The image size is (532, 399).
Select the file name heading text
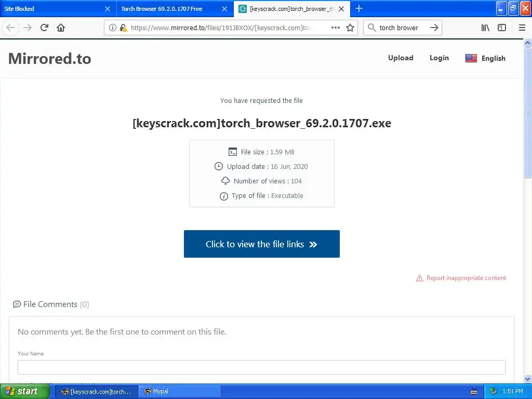tap(262, 123)
